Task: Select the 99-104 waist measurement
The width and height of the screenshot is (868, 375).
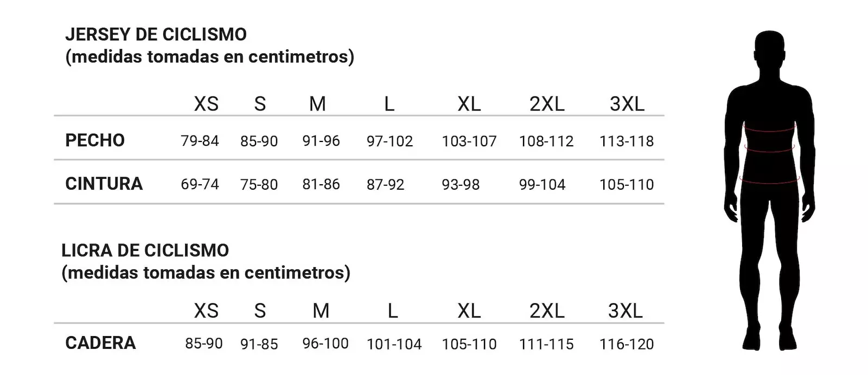Action: click(542, 185)
